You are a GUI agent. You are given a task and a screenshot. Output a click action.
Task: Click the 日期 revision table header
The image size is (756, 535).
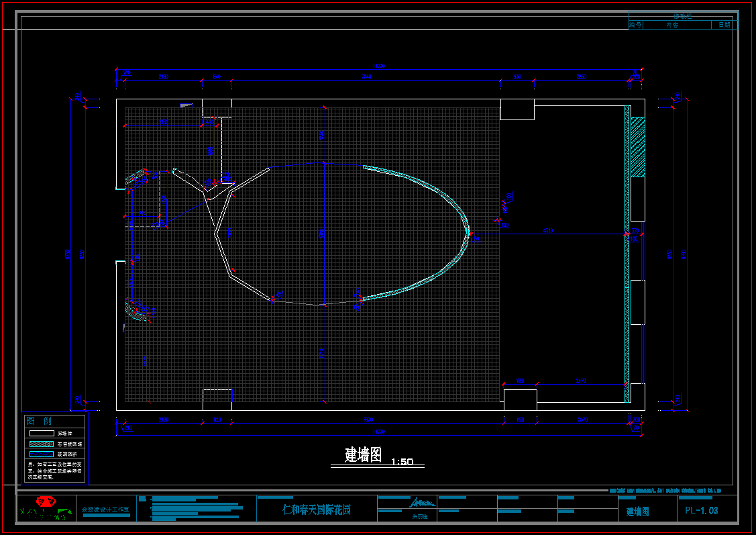pyautogui.click(x=724, y=25)
